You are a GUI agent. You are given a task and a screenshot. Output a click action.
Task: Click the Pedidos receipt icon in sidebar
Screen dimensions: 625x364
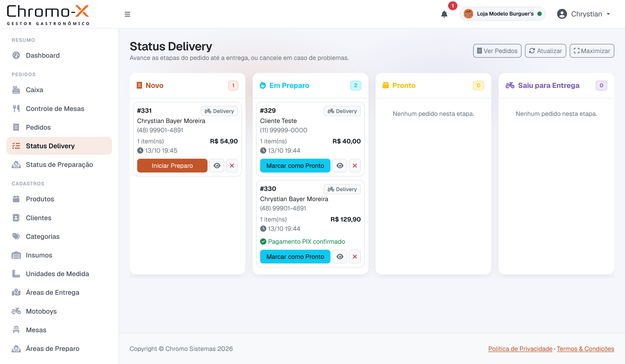16,127
